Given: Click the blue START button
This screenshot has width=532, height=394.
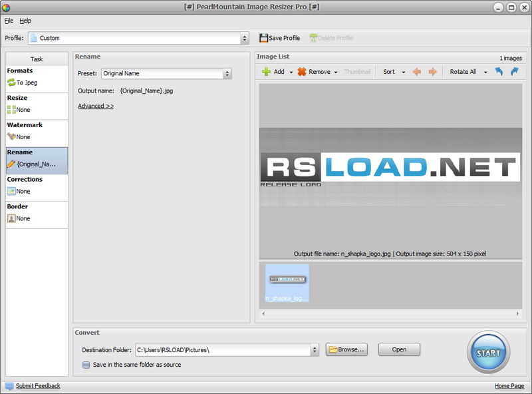Looking at the screenshot, I should click(488, 352).
